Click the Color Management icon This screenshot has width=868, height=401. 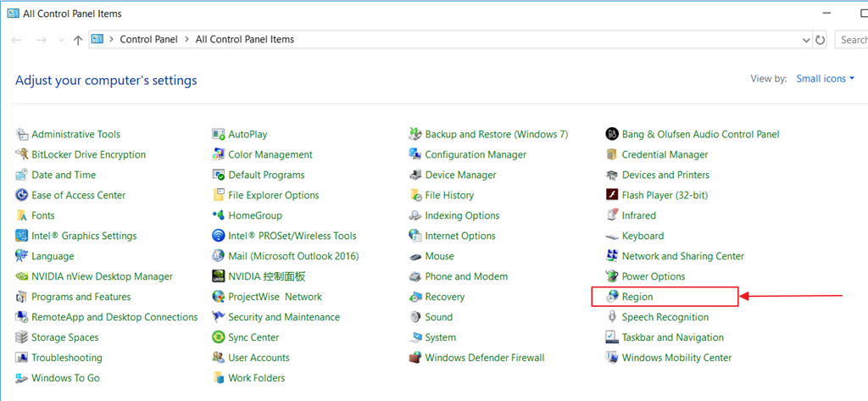pyautogui.click(x=219, y=154)
